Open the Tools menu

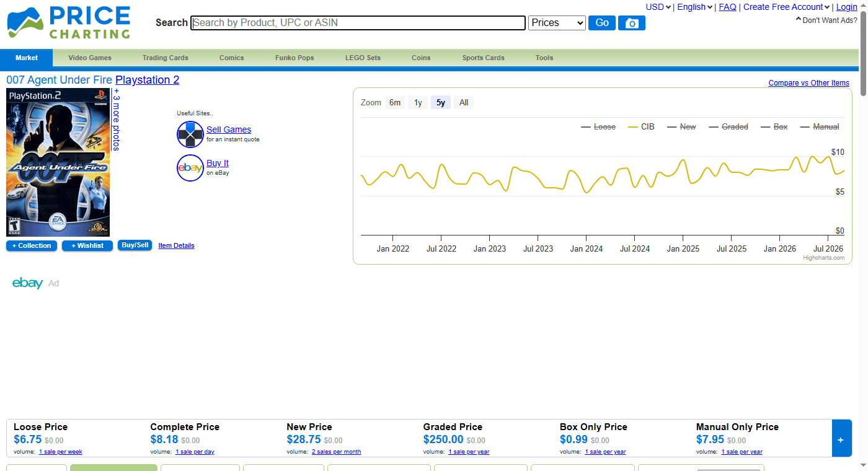pyautogui.click(x=544, y=58)
